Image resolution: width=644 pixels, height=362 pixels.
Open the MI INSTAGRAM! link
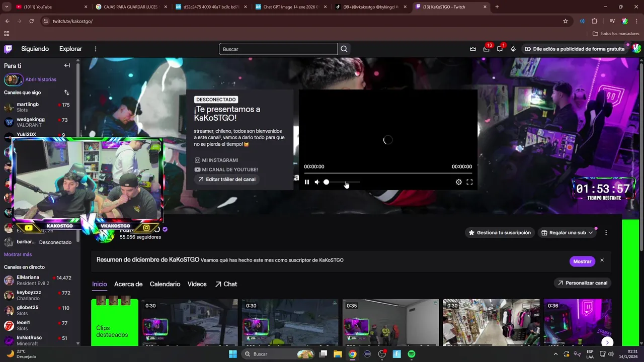(x=217, y=160)
